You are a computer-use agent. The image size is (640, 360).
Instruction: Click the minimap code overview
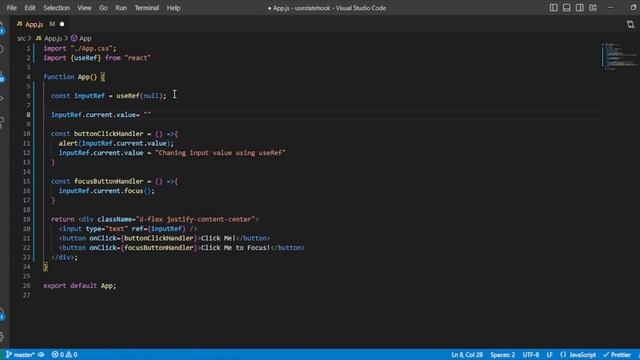tap(620, 55)
